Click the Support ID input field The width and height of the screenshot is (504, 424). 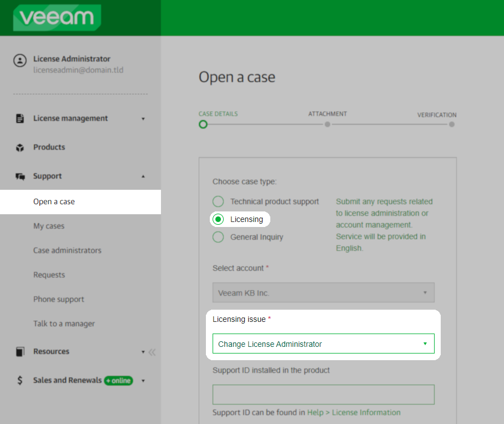click(324, 395)
